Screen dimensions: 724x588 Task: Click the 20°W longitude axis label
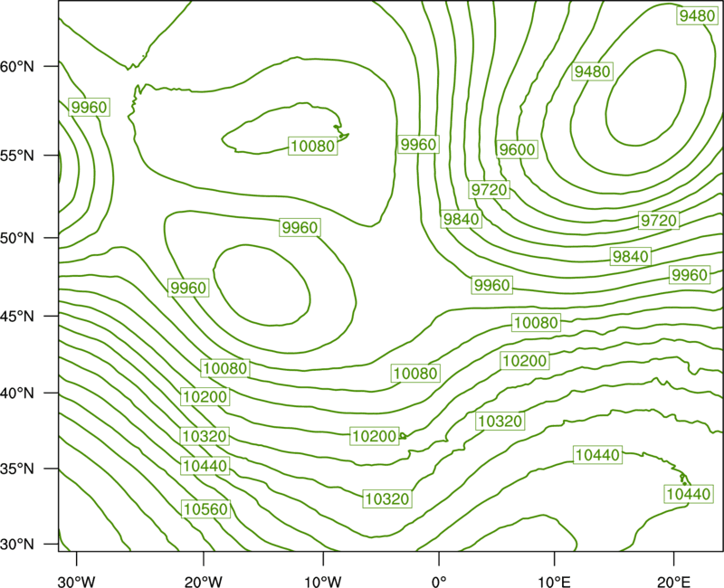coord(204,581)
